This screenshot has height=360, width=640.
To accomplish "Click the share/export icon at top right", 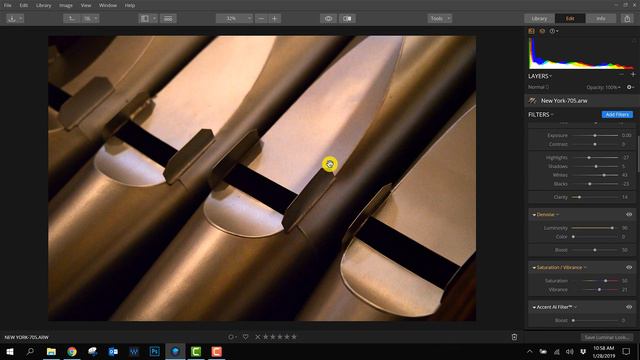I will pos(627,18).
